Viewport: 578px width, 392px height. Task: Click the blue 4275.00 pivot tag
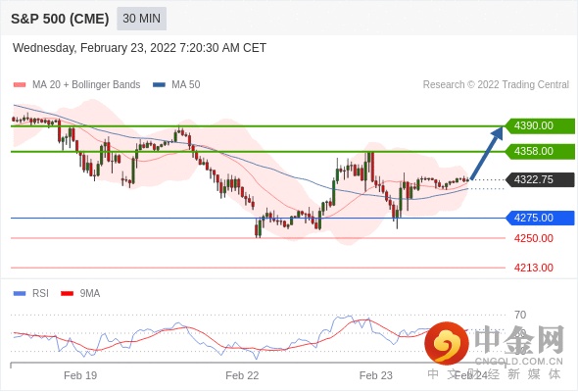coord(540,218)
